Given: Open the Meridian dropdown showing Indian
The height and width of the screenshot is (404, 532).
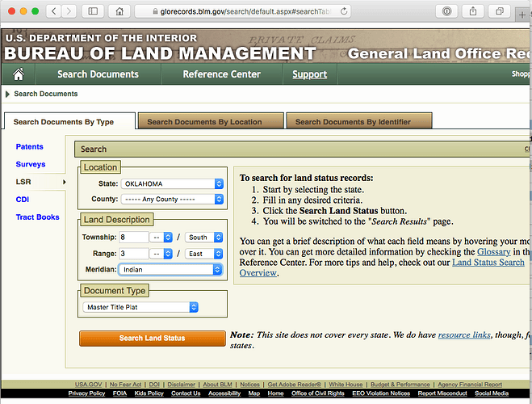Looking at the screenshot, I should [x=170, y=270].
